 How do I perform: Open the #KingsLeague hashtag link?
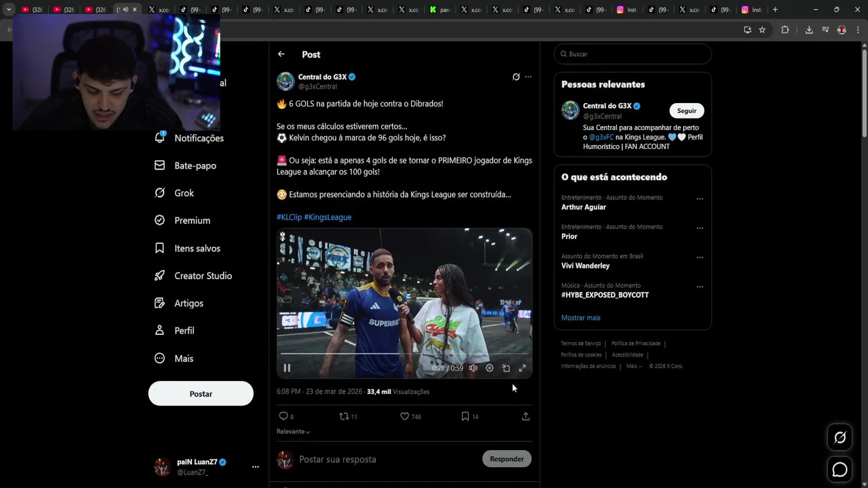[328, 217]
